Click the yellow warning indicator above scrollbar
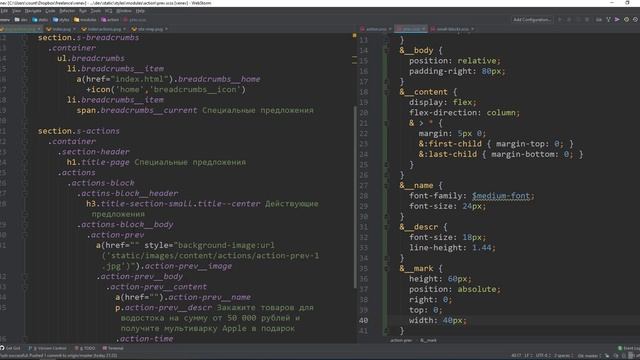Viewport: 640px width, 360px height. pos(354,36)
